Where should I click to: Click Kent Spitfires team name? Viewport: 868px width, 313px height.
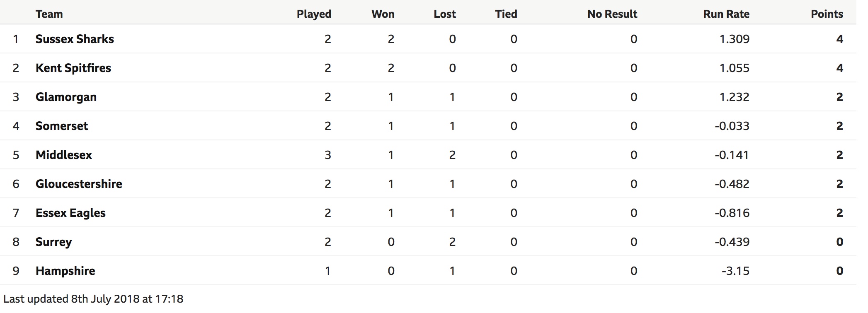(x=73, y=68)
